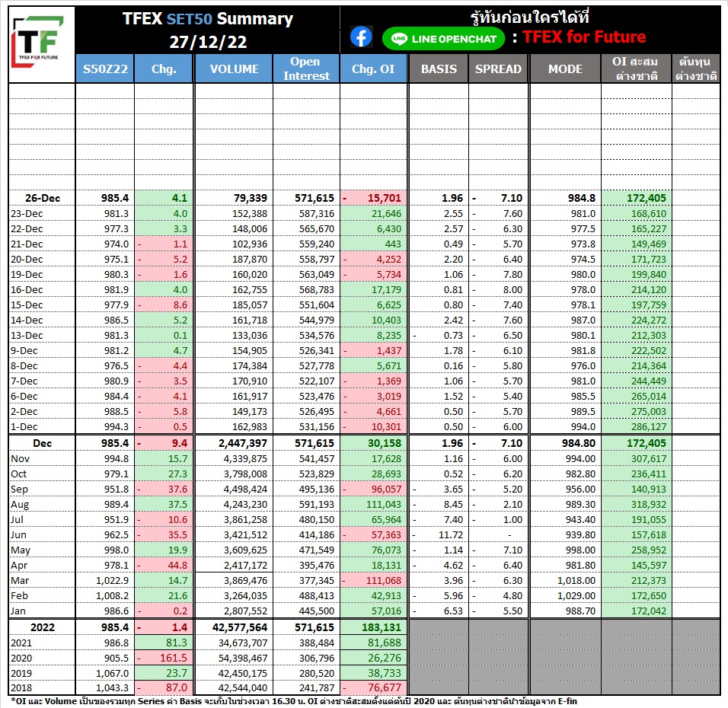Viewport: 728px width, 708px height.
Task: Click the Facebook logo icon
Action: click(361, 37)
